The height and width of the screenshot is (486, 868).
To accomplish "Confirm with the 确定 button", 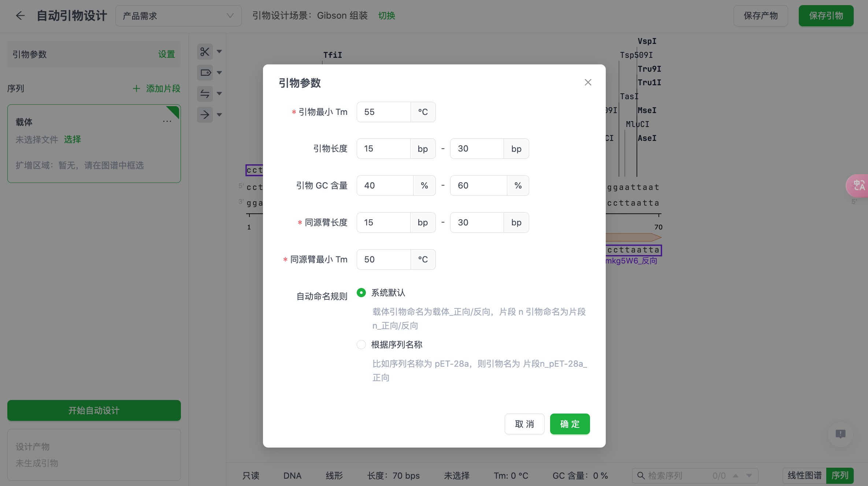I will tap(570, 424).
